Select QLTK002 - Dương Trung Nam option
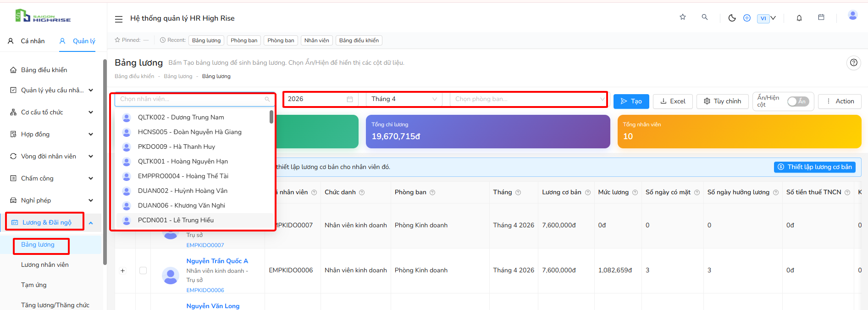This screenshot has width=868, height=310. pyautogui.click(x=193, y=118)
